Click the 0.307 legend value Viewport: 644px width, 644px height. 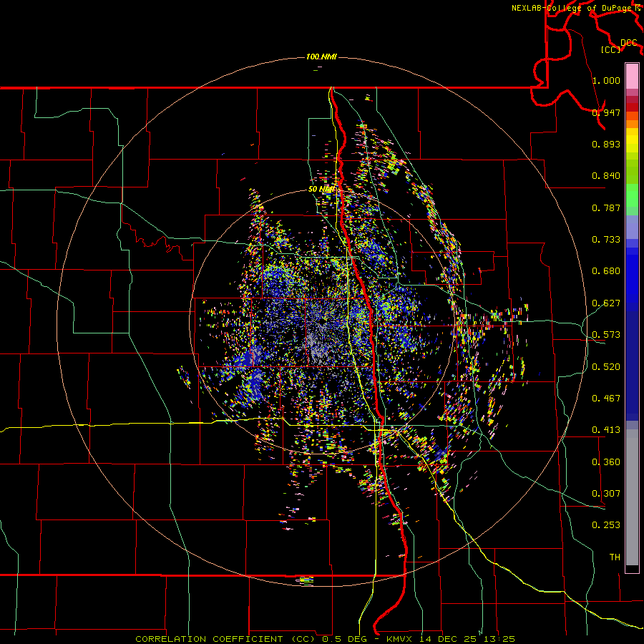(x=606, y=494)
